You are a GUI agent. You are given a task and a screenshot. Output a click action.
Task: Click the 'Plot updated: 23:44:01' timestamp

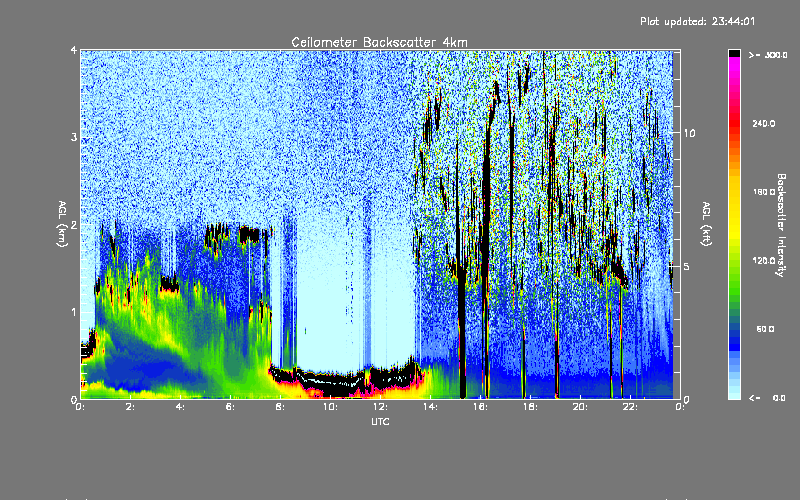click(697, 21)
